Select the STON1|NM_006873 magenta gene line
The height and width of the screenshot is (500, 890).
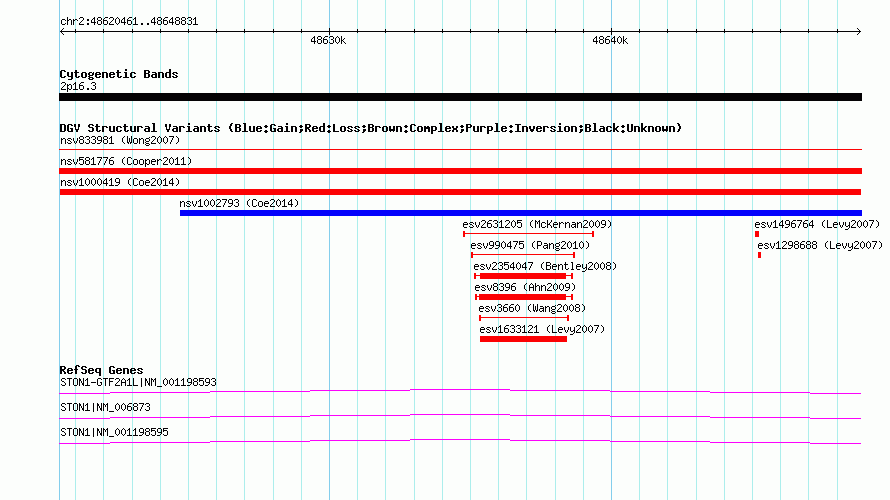(460, 417)
